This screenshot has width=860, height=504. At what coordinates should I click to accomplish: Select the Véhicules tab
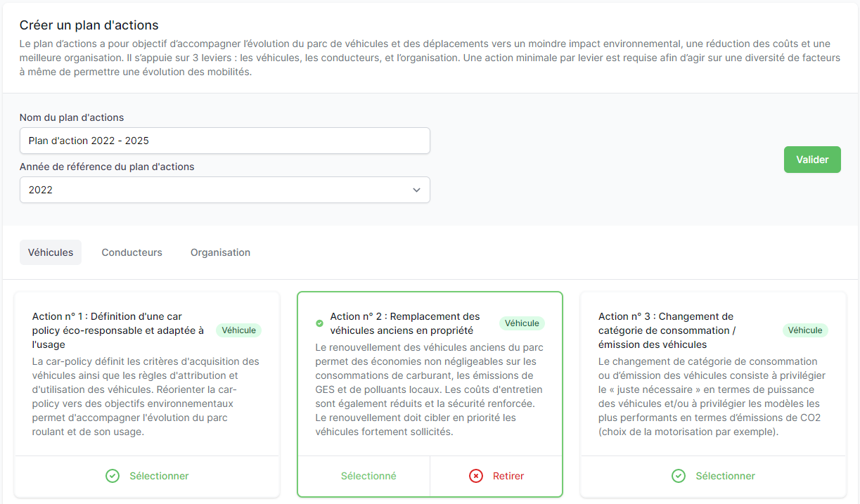point(51,252)
